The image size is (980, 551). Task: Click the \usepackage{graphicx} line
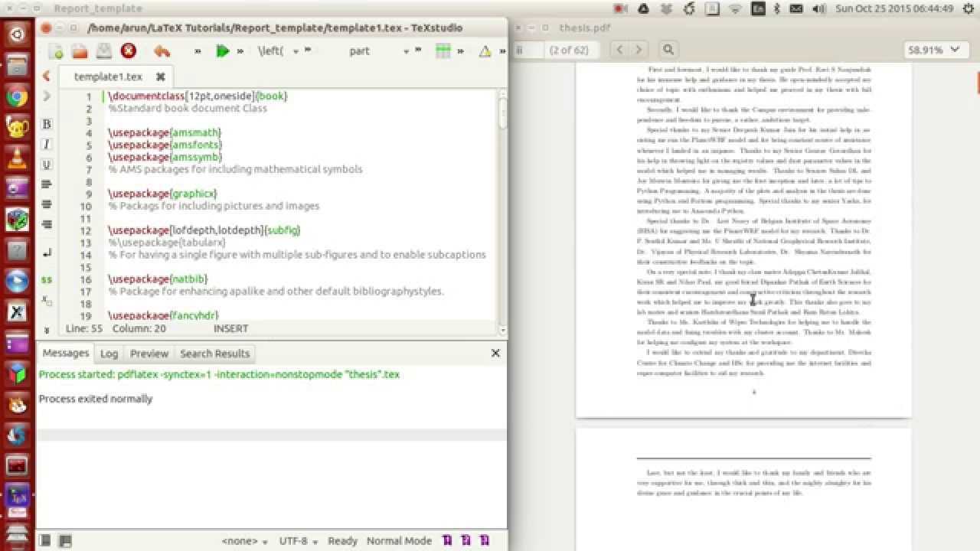(162, 194)
